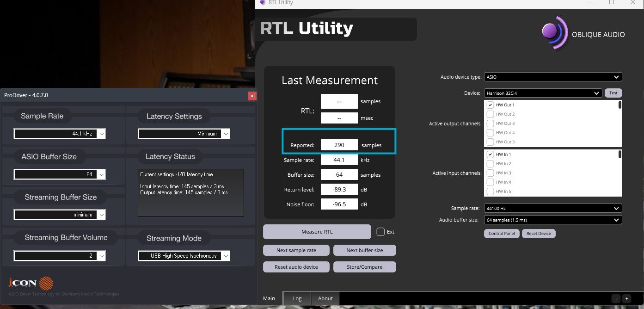This screenshot has height=309, width=644.
Task: Open ProDriver Streaming Buffer Volume dropdown
Action: [x=60, y=255]
